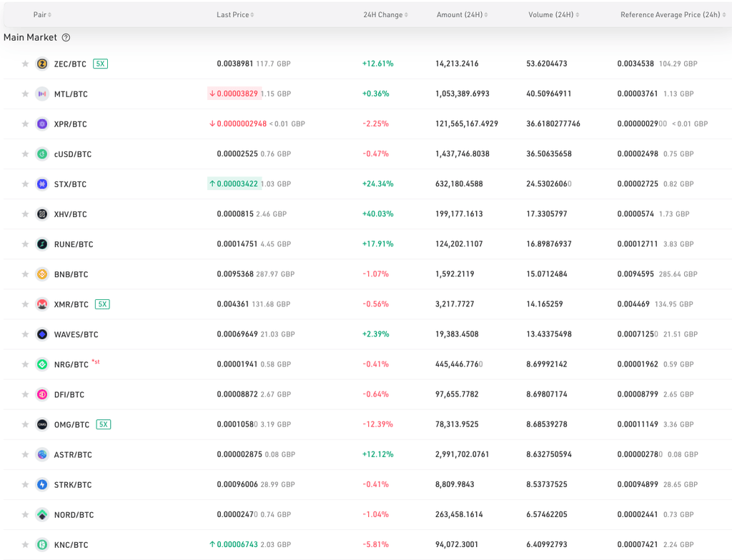Screen dimensions: 732x560
Task: Favorite the XMR/BTC pair star
Action: [x=25, y=304]
